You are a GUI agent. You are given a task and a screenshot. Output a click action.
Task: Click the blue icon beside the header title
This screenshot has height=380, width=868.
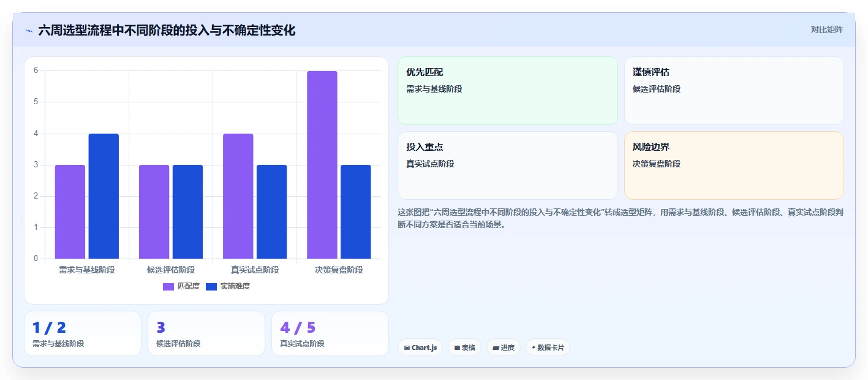tap(29, 31)
